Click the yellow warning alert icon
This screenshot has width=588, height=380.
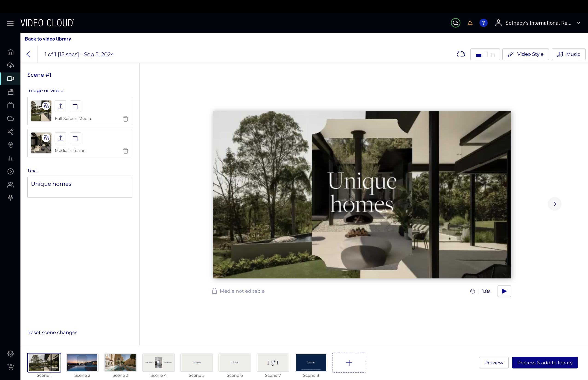click(x=470, y=23)
